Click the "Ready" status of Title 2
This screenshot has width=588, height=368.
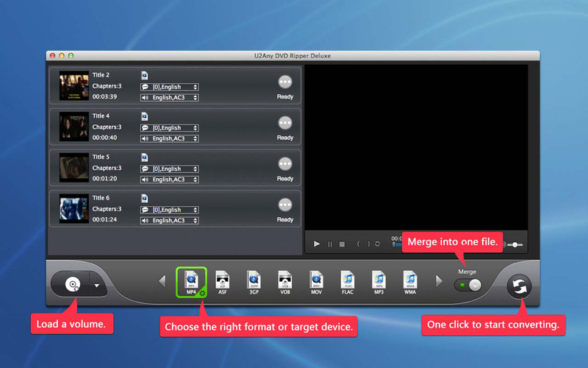click(285, 97)
